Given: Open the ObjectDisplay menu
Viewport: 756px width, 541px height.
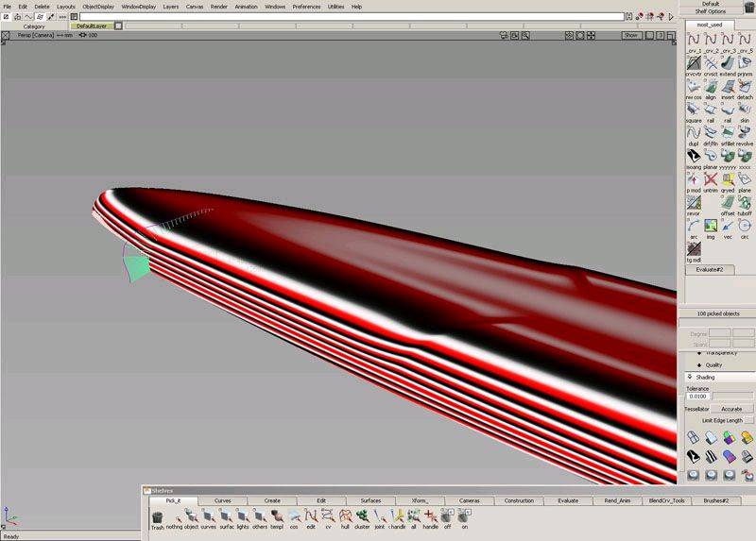Looking at the screenshot, I should tap(97, 7).
